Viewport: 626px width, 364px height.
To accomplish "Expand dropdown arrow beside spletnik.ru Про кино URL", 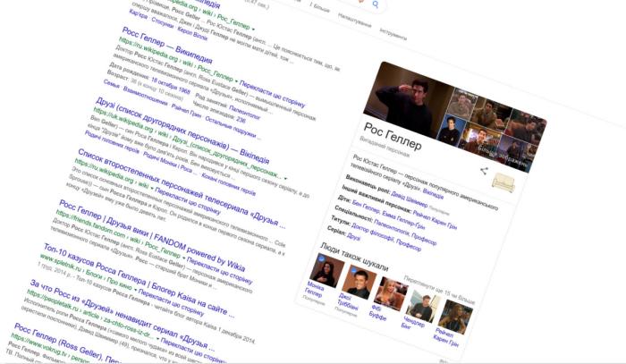I will coord(135,290).
